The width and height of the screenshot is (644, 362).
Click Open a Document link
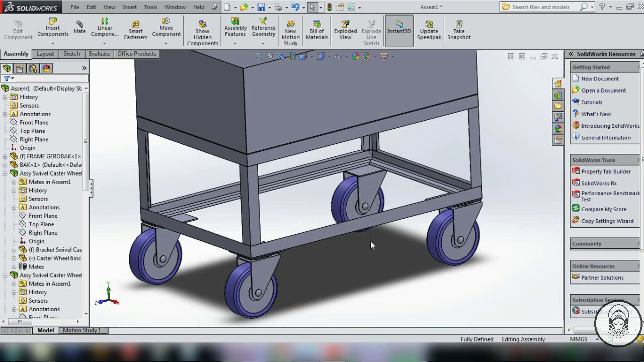tap(603, 90)
